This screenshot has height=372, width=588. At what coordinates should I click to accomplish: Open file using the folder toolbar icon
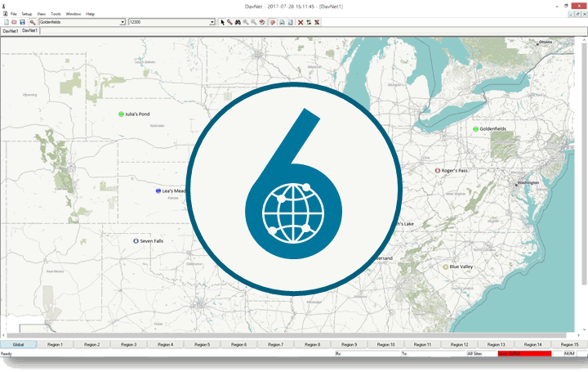coord(14,23)
